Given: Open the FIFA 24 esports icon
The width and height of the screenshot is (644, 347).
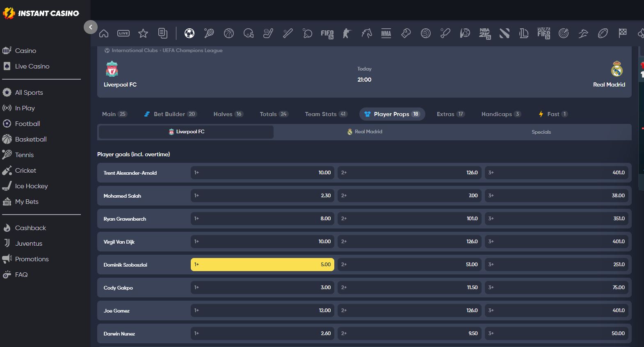Looking at the screenshot, I should pos(327,34).
